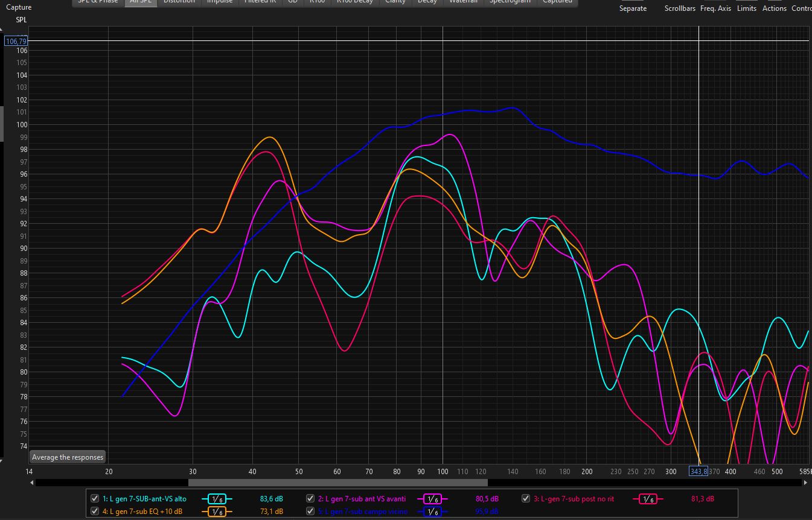Click the Freq. Axis button

[x=715, y=8]
